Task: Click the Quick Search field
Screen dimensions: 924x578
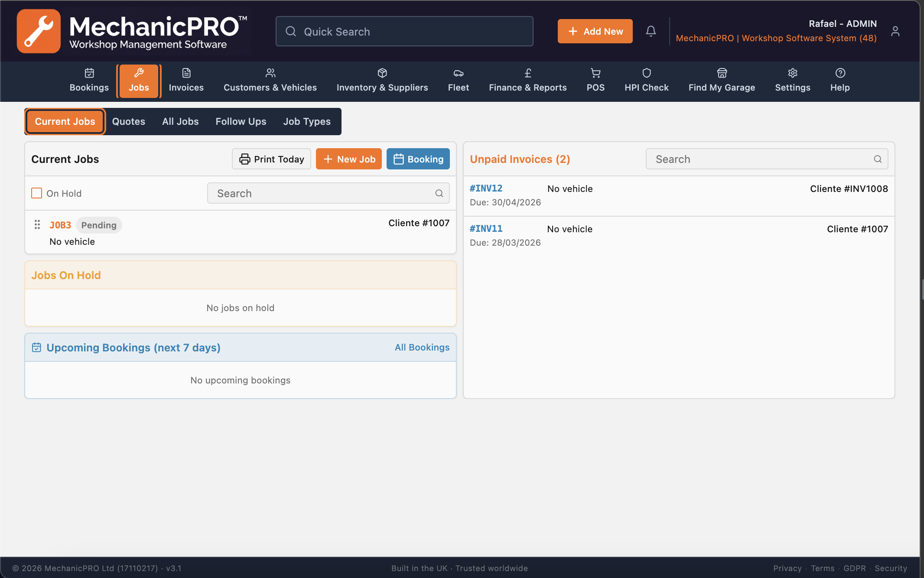Action: [404, 31]
